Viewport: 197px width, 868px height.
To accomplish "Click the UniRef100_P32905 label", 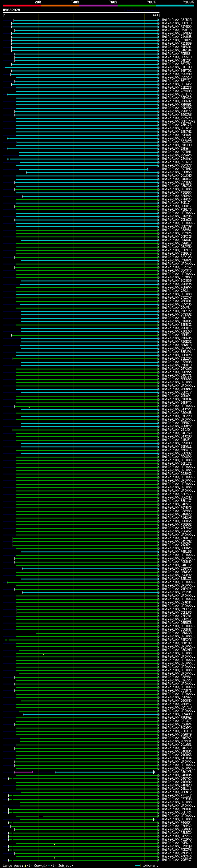I will [176, 840].
